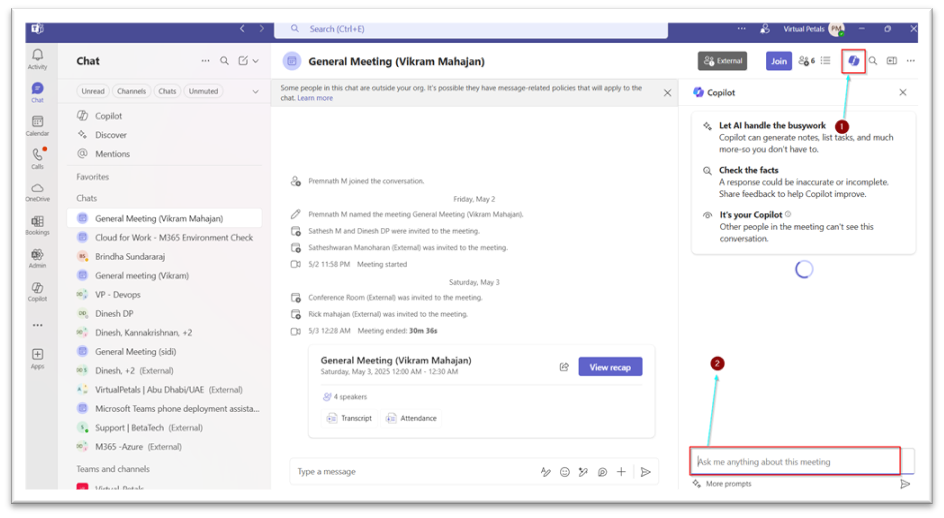Open M365 -Azure external chat

tap(164, 446)
